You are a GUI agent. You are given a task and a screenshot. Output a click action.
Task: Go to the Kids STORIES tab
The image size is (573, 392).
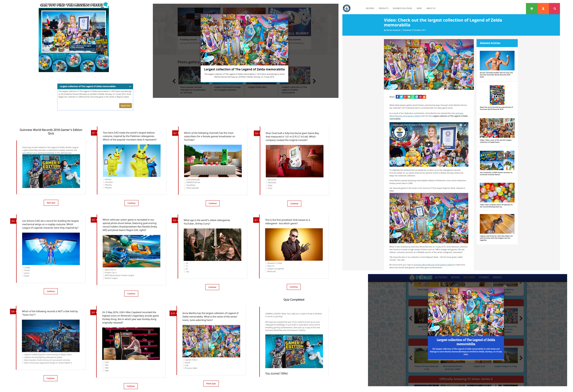[484, 278]
